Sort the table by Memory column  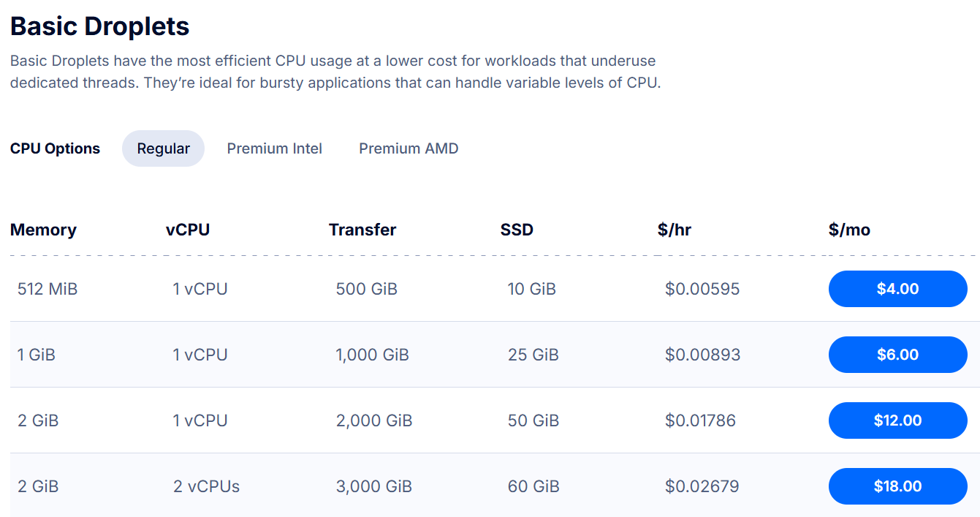coord(43,230)
